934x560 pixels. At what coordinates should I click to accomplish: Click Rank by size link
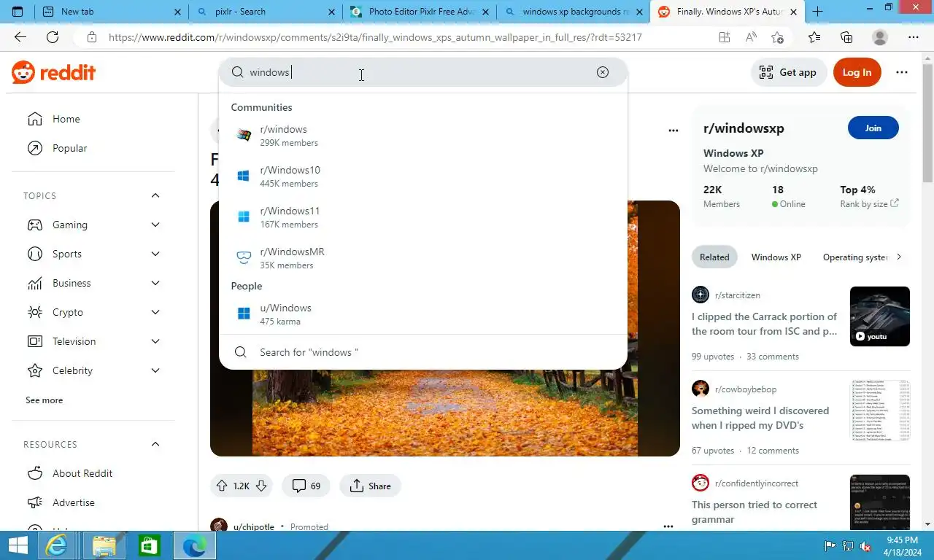[869, 204]
